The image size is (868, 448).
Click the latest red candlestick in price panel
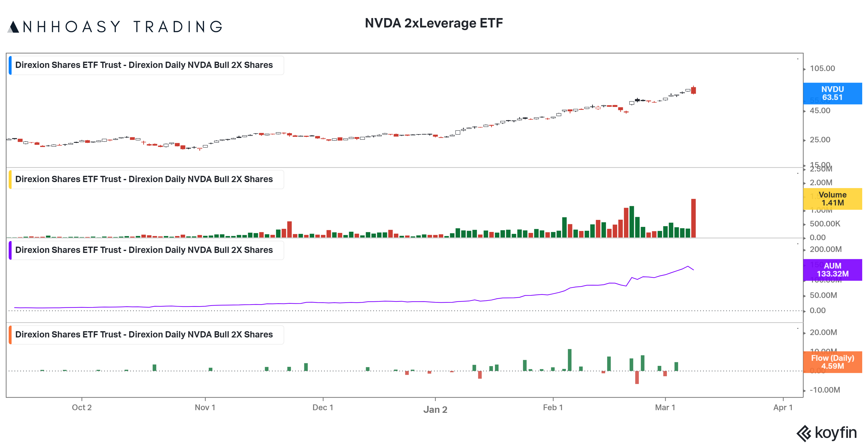(x=693, y=90)
